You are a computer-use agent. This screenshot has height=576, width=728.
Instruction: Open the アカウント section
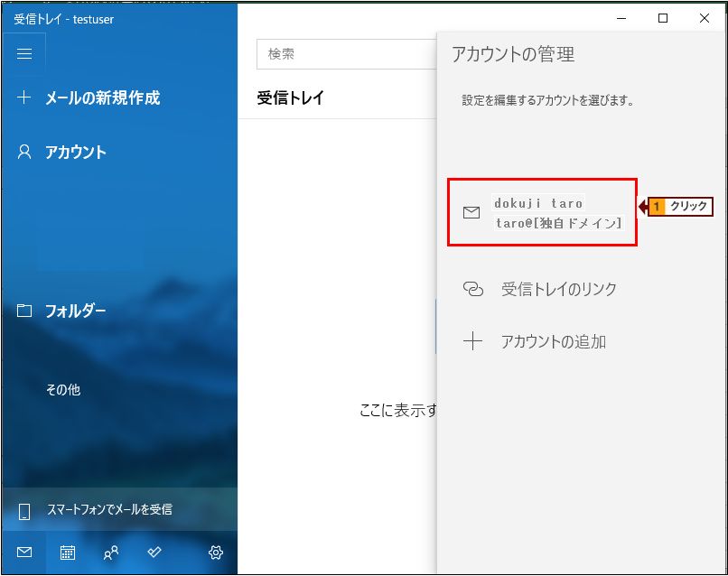(x=76, y=153)
